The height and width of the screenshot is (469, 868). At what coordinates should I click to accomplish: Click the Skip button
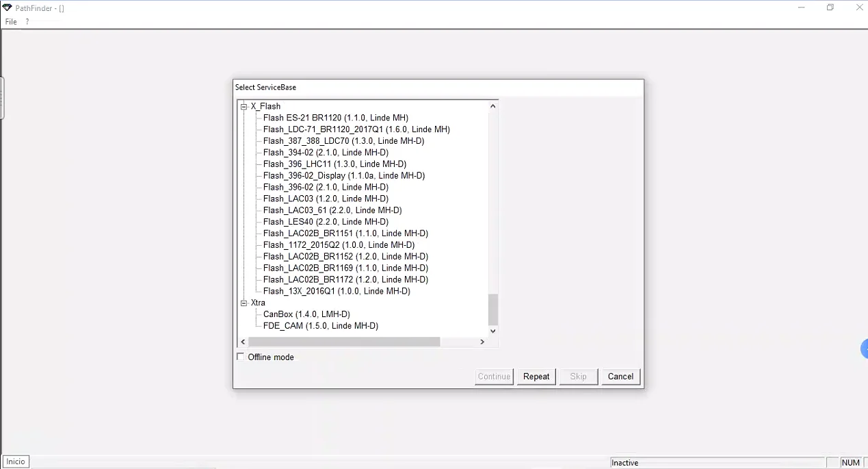point(579,377)
